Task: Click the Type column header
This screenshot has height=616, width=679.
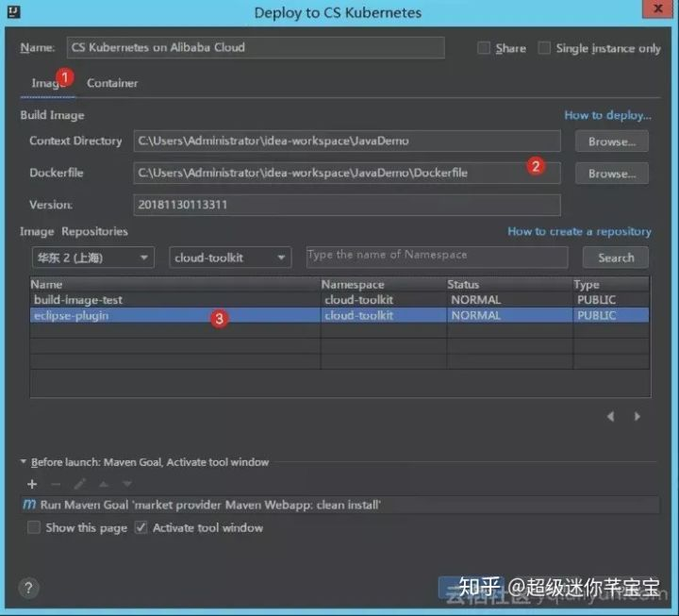Action: pos(611,284)
